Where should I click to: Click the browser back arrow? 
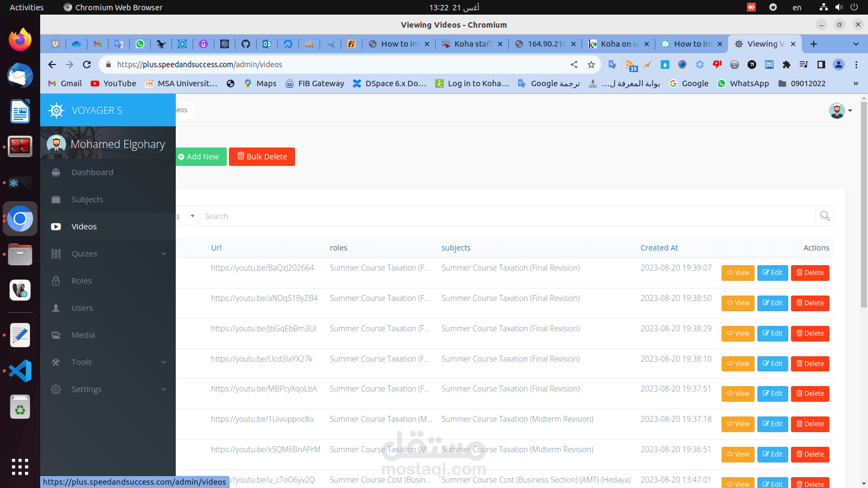click(52, 65)
